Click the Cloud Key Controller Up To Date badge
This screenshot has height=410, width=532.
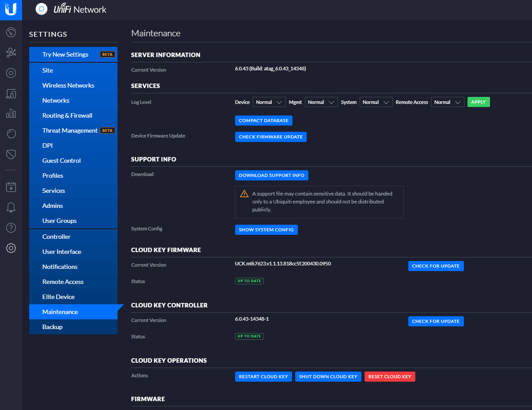(249, 336)
